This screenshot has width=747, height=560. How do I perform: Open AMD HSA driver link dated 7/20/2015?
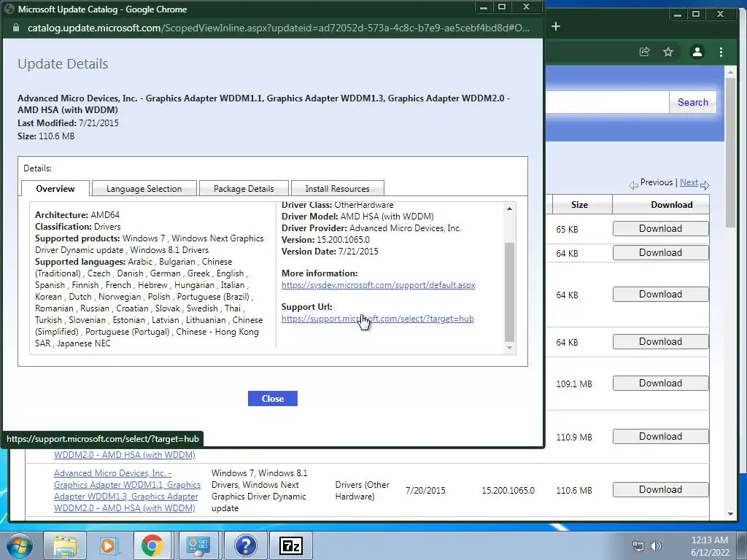(x=127, y=491)
